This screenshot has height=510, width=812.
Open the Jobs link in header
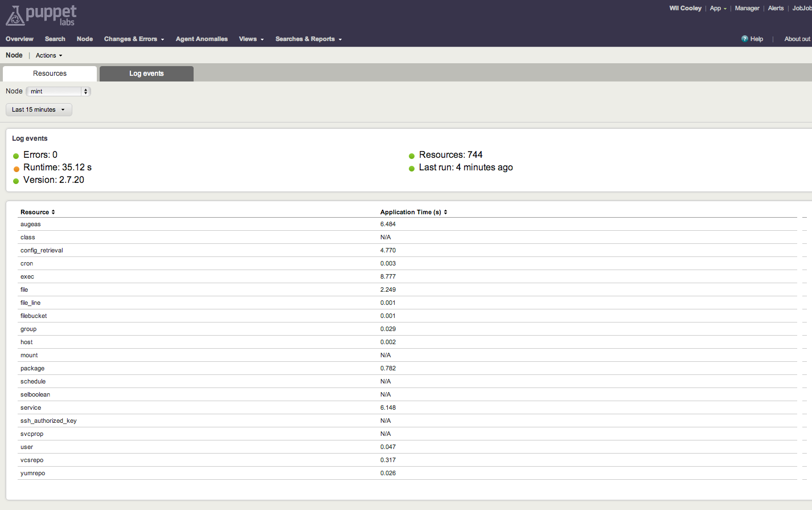point(802,8)
